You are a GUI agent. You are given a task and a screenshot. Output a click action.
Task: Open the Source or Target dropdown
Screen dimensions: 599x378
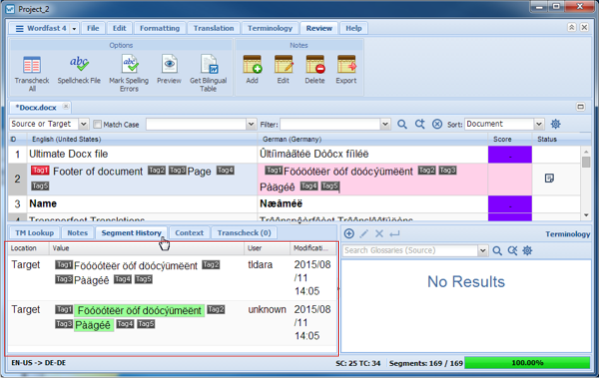coord(83,124)
